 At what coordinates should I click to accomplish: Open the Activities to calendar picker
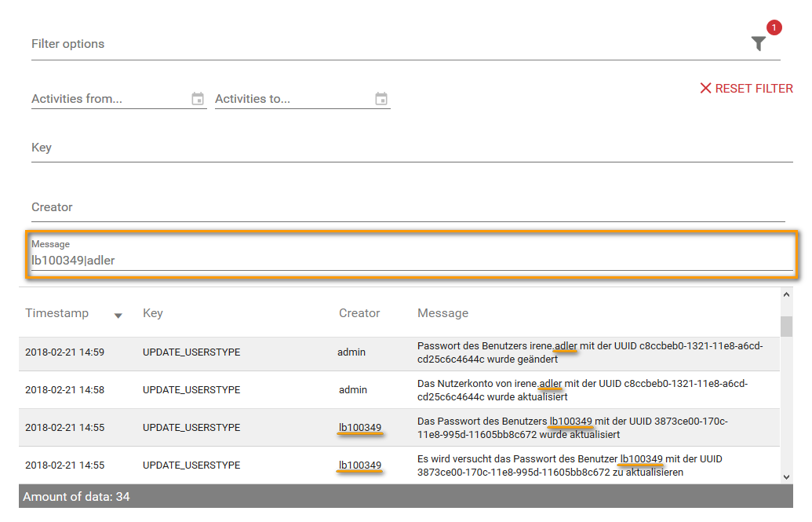pos(381,99)
